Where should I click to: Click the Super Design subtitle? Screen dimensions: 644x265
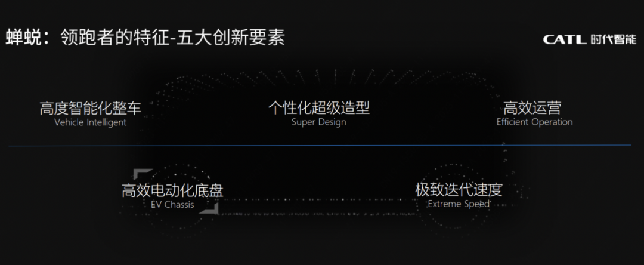tap(318, 122)
